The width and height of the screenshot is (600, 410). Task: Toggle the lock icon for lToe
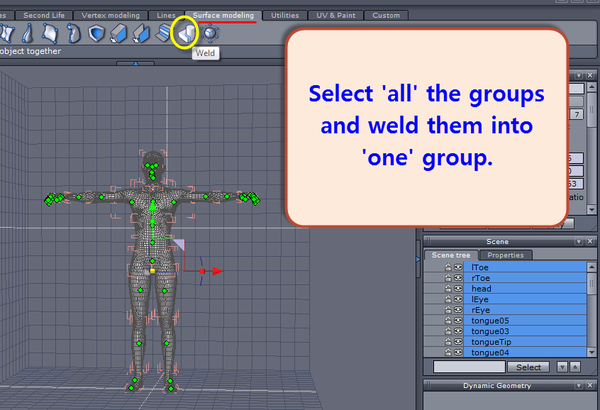point(448,267)
